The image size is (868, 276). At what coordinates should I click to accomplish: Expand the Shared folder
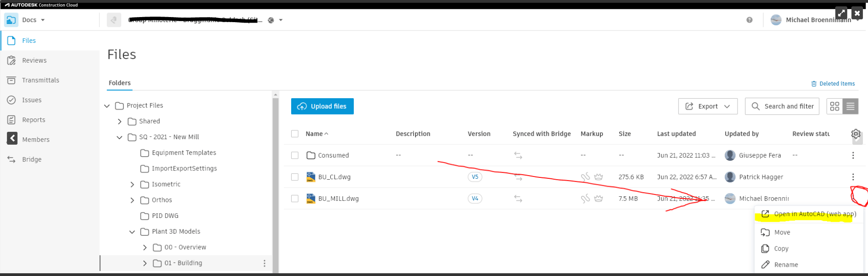pos(120,122)
